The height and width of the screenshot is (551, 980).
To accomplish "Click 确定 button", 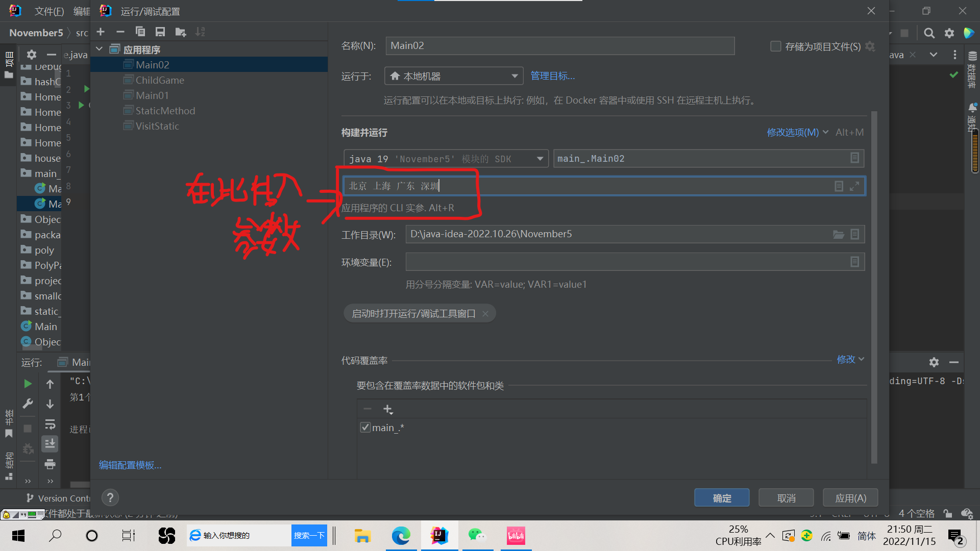I will coord(722,498).
